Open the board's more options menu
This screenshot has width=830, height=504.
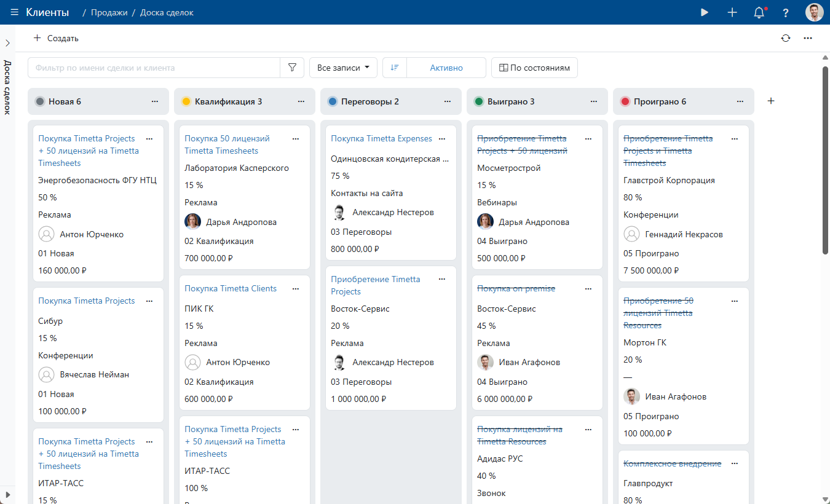tap(808, 38)
